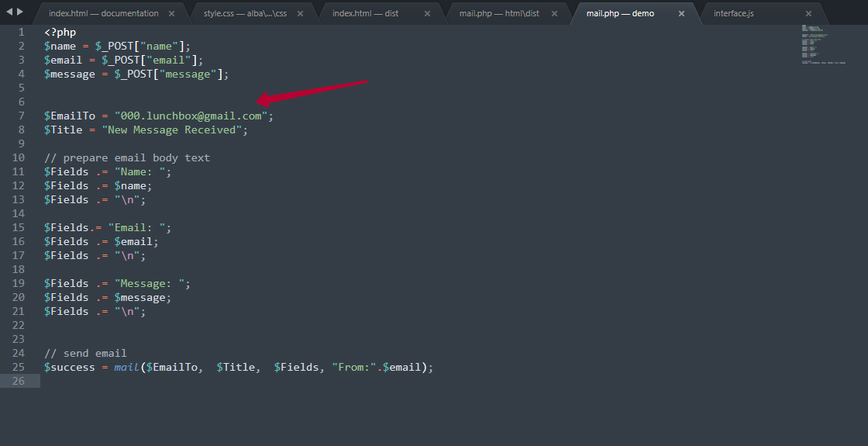868x446 pixels.
Task: Close the active mail.php — demo tab
Action: click(681, 14)
